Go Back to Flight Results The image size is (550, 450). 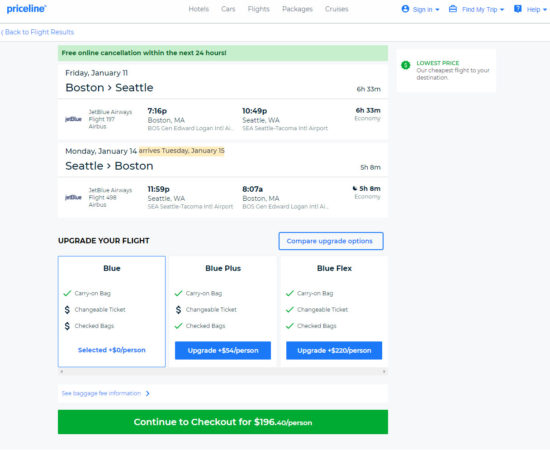[38, 32]
